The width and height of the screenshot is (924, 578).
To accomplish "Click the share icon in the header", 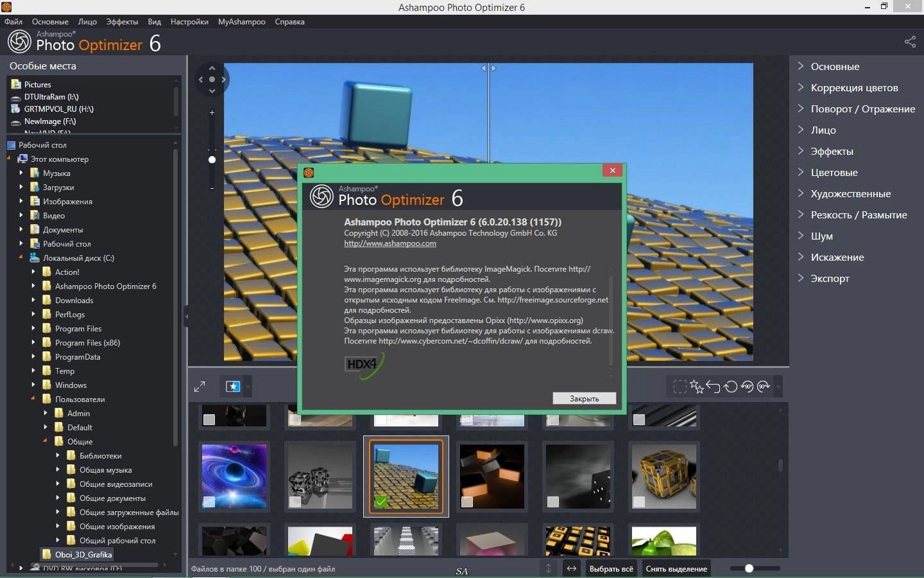I will click(910, 42).
